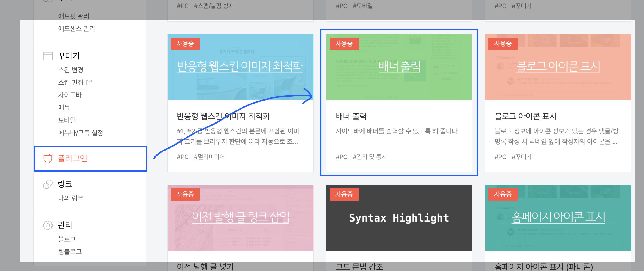
Task: Open 팀블로그 under 관리
Action: point(70,252)
